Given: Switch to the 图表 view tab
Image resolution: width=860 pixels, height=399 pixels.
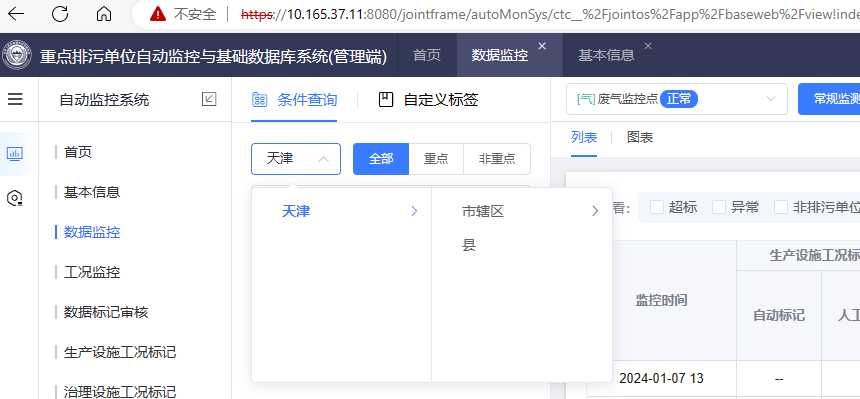Looking at the screenshot, I should [x=640, y=137].
